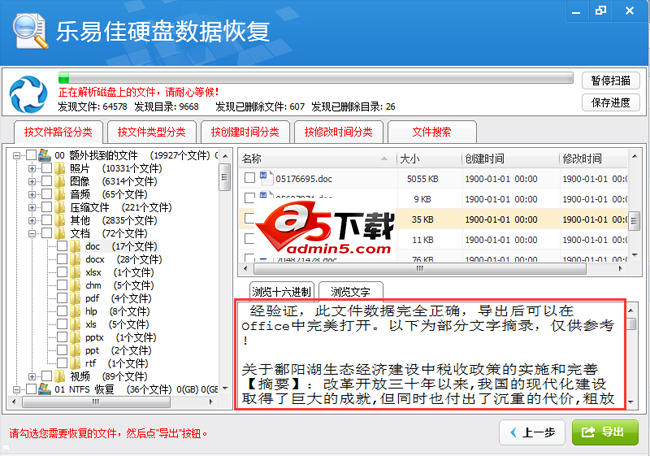Click the 保存进度 button
Image resolution: width=650 pixels, height=456 pixels.
[x=611, y=102]
